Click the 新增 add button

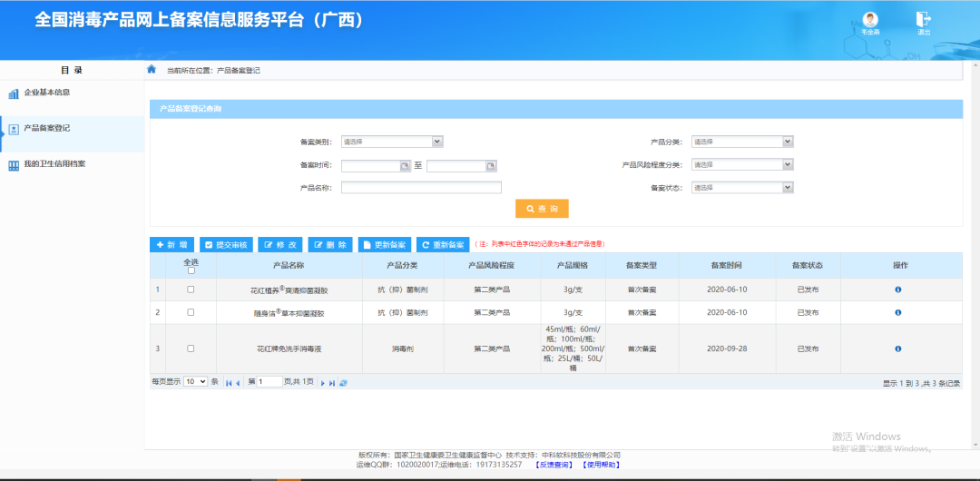tap(171, 245)
